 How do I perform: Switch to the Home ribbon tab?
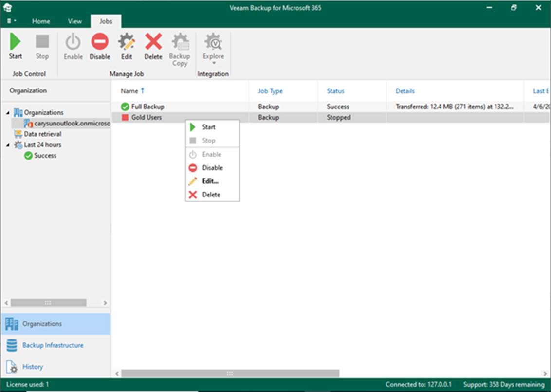(41, 21)
